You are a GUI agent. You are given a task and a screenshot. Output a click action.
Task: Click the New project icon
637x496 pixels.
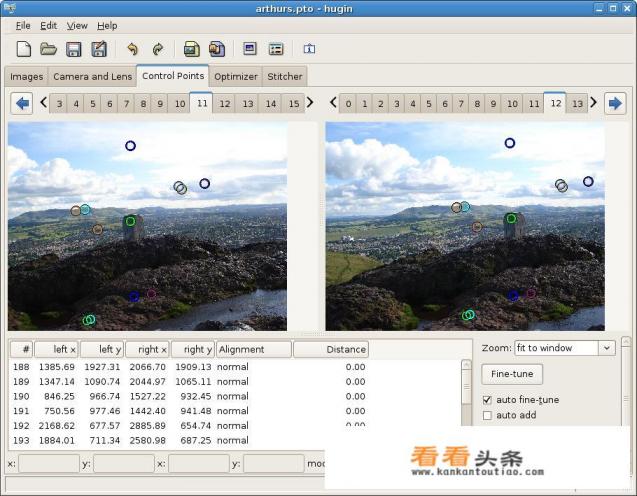tap(24, 49)
